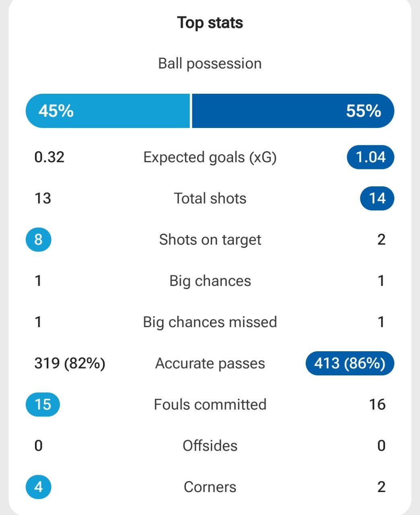
Task: Click the 55% possession bar segment
Action: (293, 111)
